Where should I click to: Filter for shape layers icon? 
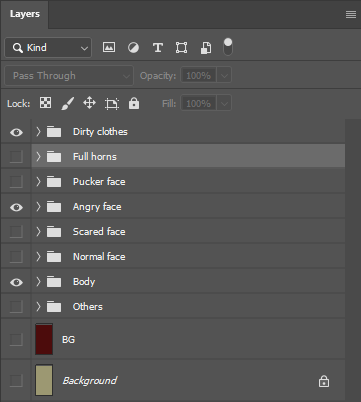(x=181, y=48)
